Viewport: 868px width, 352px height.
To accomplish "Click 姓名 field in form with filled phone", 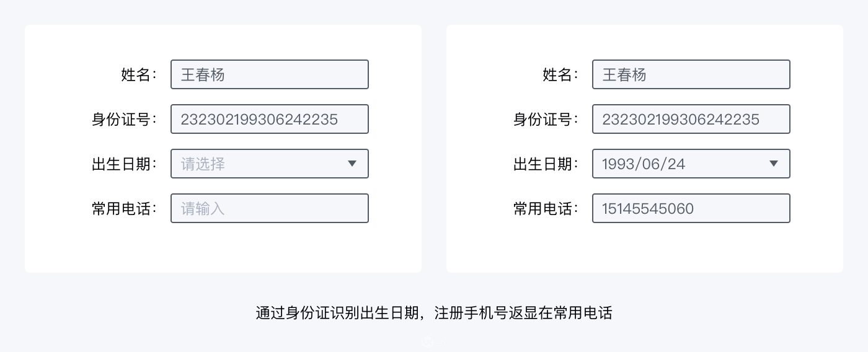I will 691,74.
